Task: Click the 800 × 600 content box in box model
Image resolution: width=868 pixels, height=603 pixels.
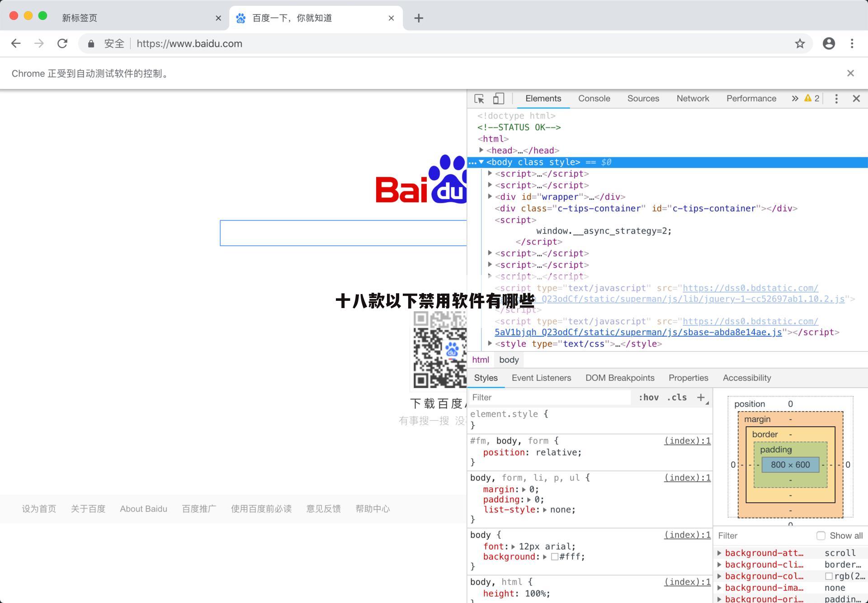Action: [790, 465]
